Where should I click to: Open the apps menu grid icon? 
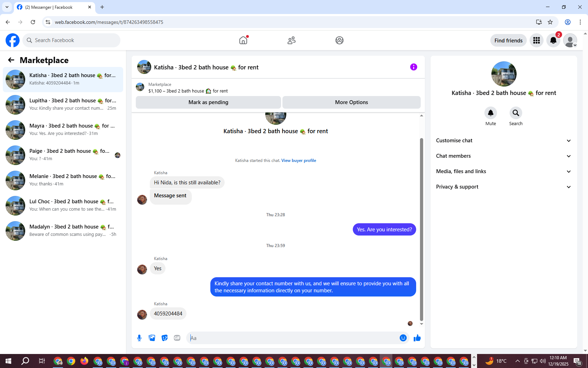[537, 40]
